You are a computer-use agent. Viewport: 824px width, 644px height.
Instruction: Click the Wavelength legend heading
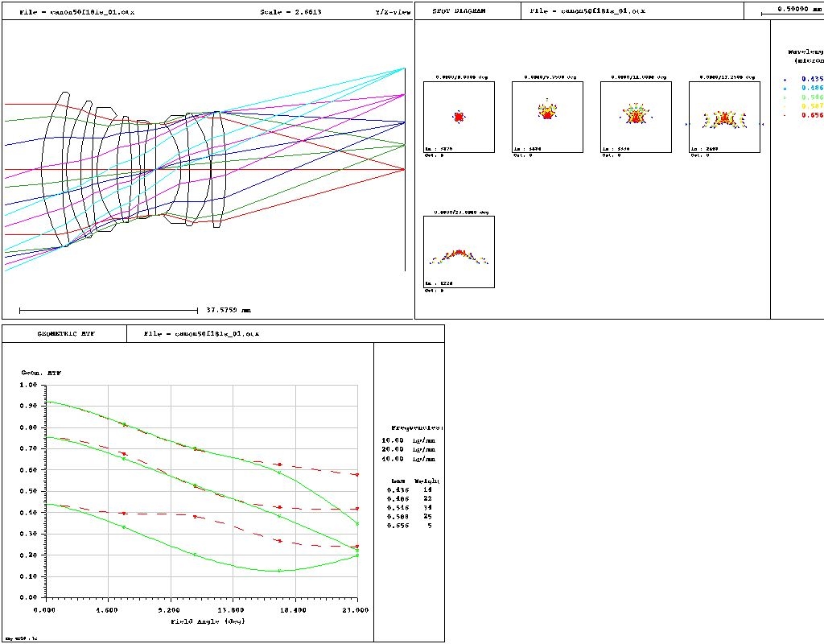click(x=805, y=56)
